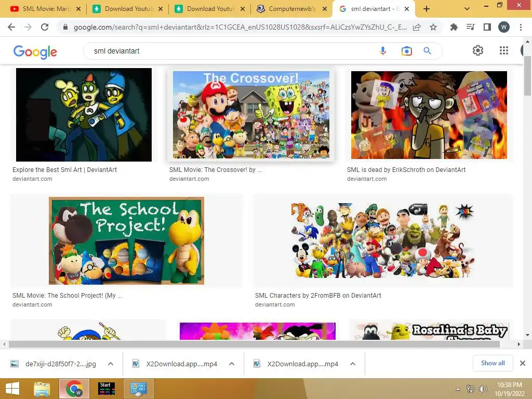Image resolution: width=532 pixels, height=399 pixels.
Task: Close the Computernewb's tab
Action: [324, 9]
